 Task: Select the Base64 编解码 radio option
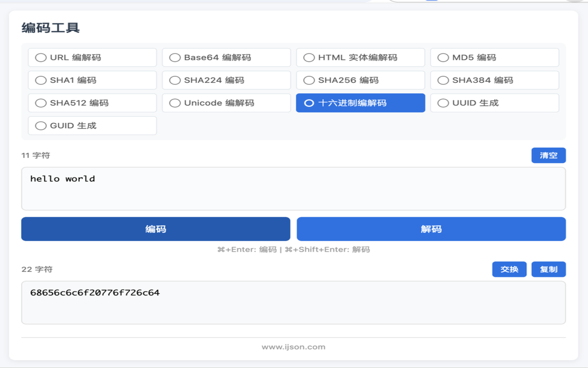tap(226, 57)
